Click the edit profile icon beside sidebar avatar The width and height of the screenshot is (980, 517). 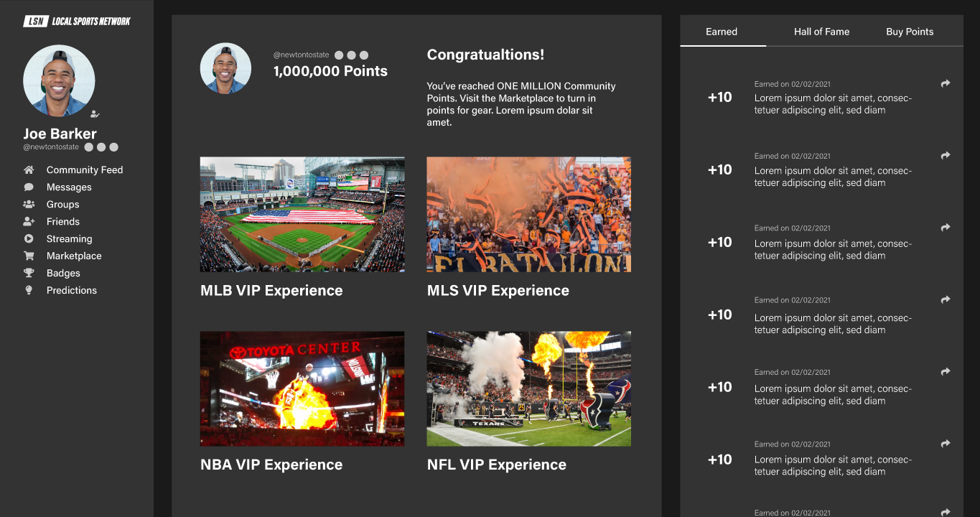click(94, 113)
